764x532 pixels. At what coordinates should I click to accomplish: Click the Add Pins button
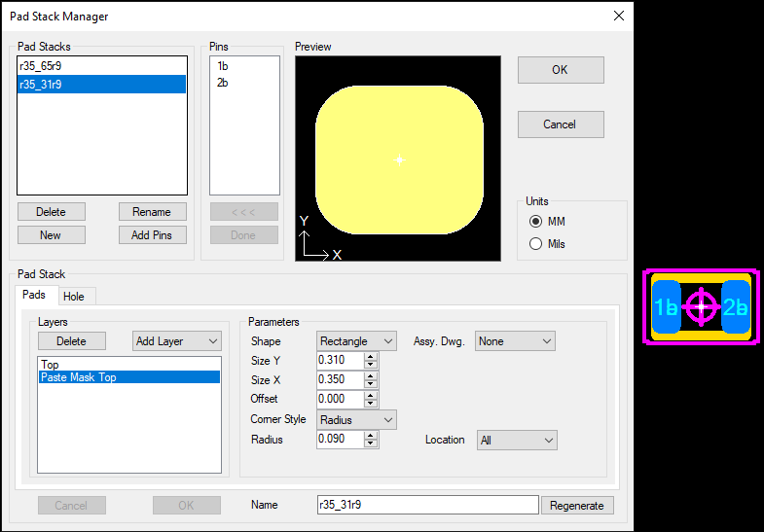tap(152, 235)
